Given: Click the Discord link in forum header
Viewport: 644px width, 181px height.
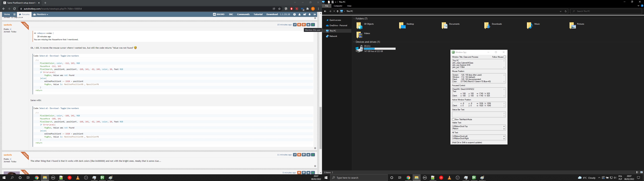Looking at the screenshot, I should (219, 15).
